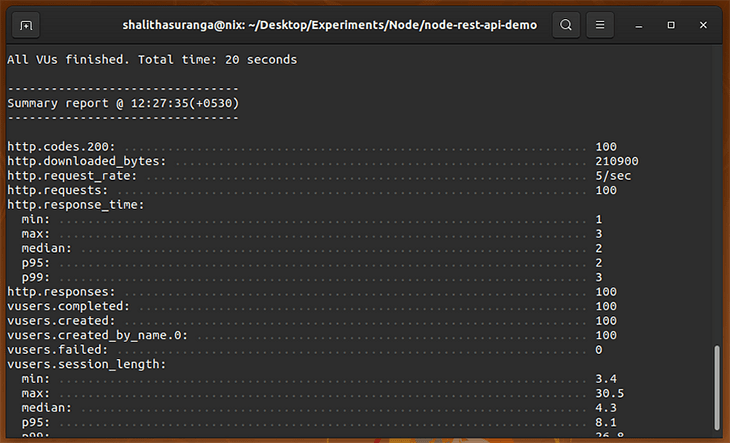
Task: Open a new terminal tab
Action: [26, 25]
